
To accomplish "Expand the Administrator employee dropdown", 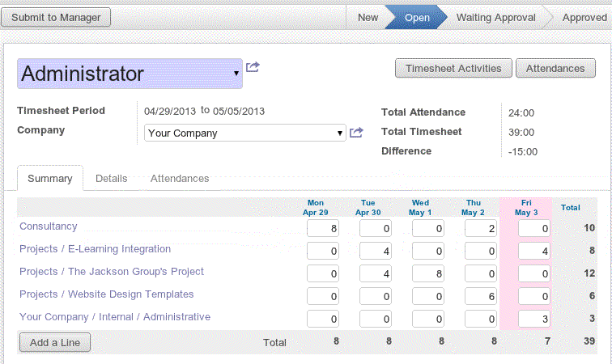I will pos(236,74).
